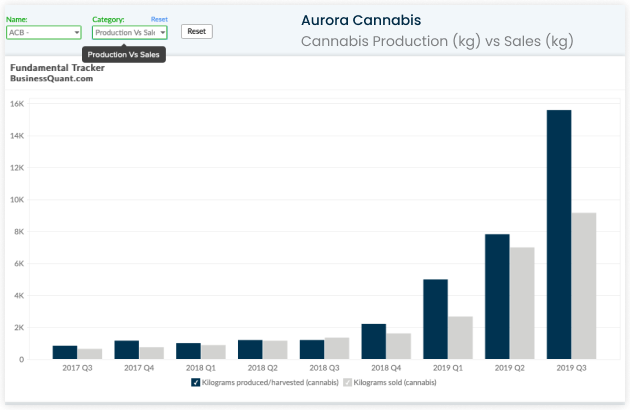Toggle Kilograms sold (cannabis) legend checkbox
630x410 pixels.
(348, 382)
